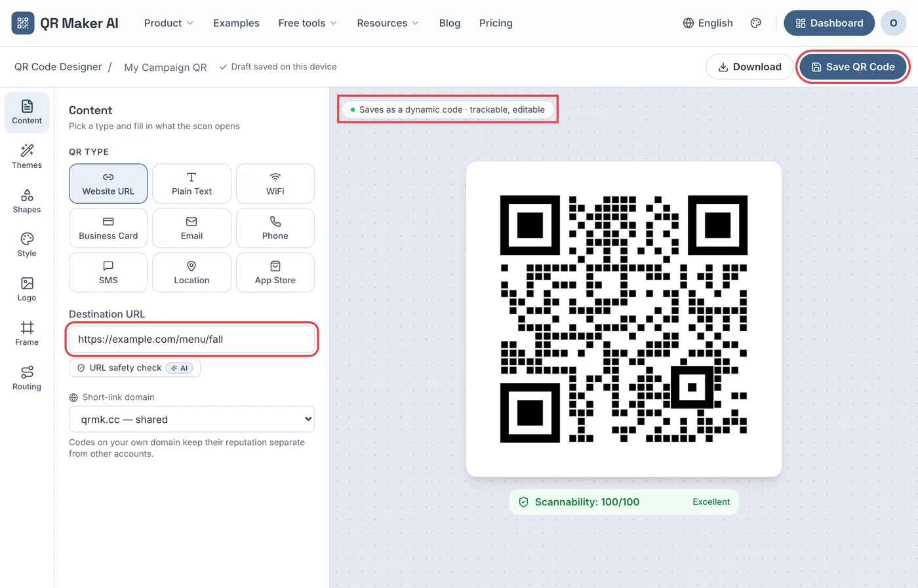Run the URL safety check

[134, 368]
